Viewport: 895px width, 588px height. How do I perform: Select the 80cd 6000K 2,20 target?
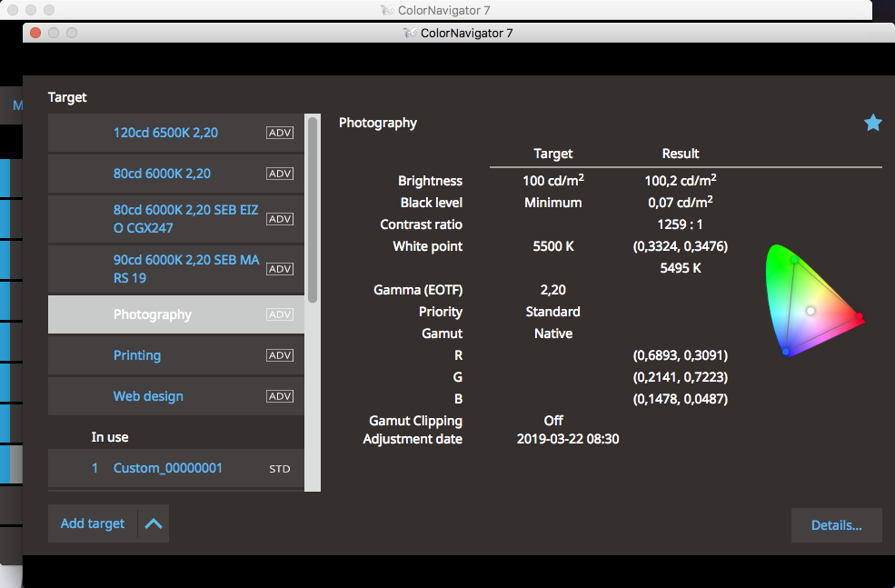pyautogui.click(x=175, y=174)
